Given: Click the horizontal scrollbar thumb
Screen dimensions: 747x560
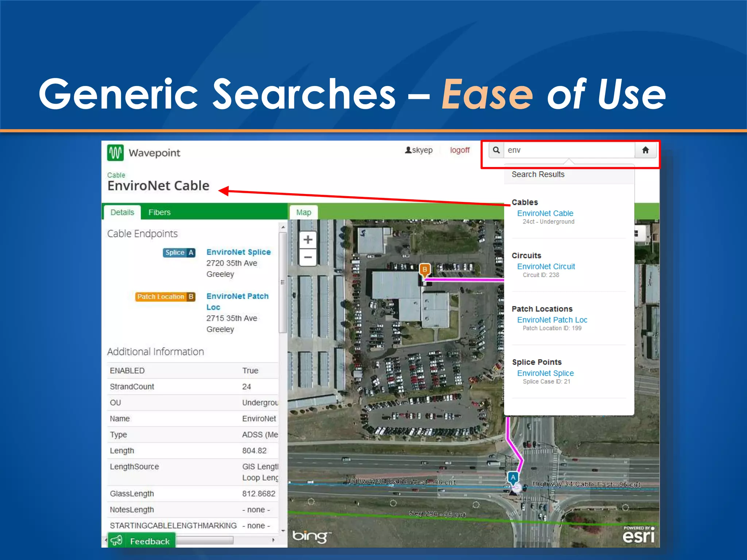Looking at the screenshot, I should pos(204,540).
